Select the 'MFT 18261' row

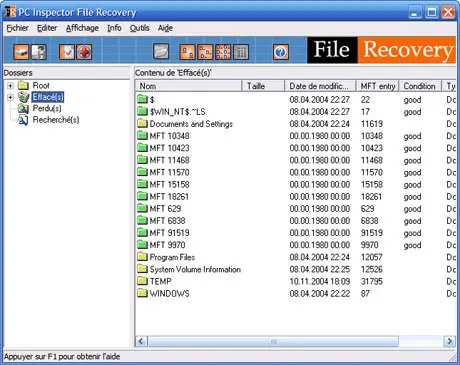296,196
